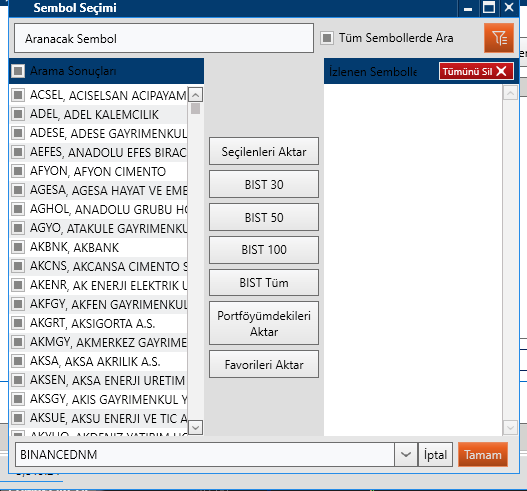The image size is (527, 491).
Task: Maximize the Sembol Seçimi window
Action: 489,7
